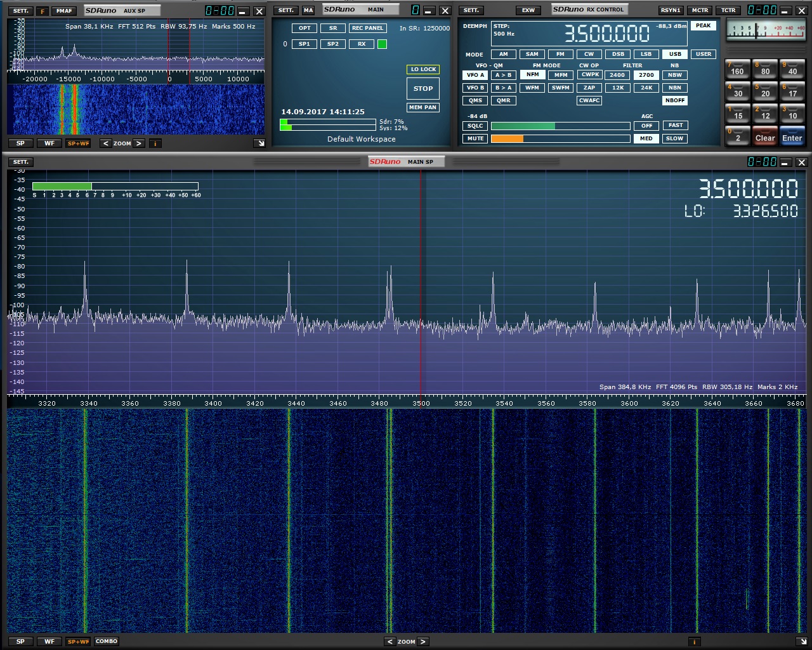This screenshot has width=812, height=650.
Task: Select the NBW noise blanker
Action: click(x=675, y=75)
